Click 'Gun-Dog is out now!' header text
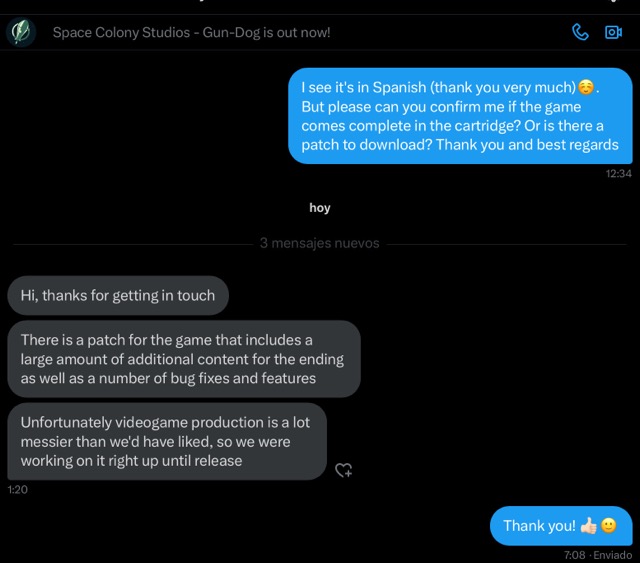The height and width of the screenshot is (563, 640). click(x=267, y=32)
